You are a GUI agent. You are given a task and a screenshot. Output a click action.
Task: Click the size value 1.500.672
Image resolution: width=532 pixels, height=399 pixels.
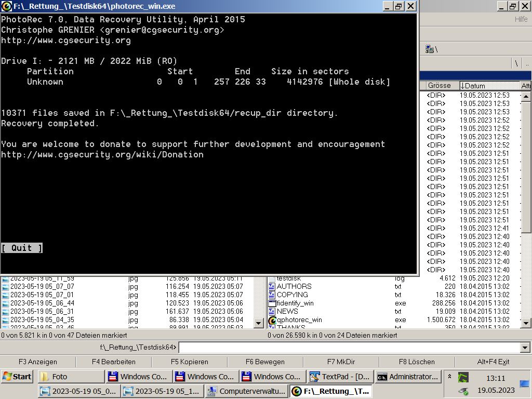[x=441, y=320]
